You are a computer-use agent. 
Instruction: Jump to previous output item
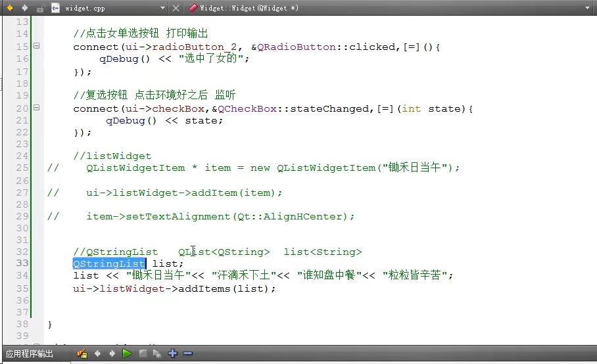point(97,353)
